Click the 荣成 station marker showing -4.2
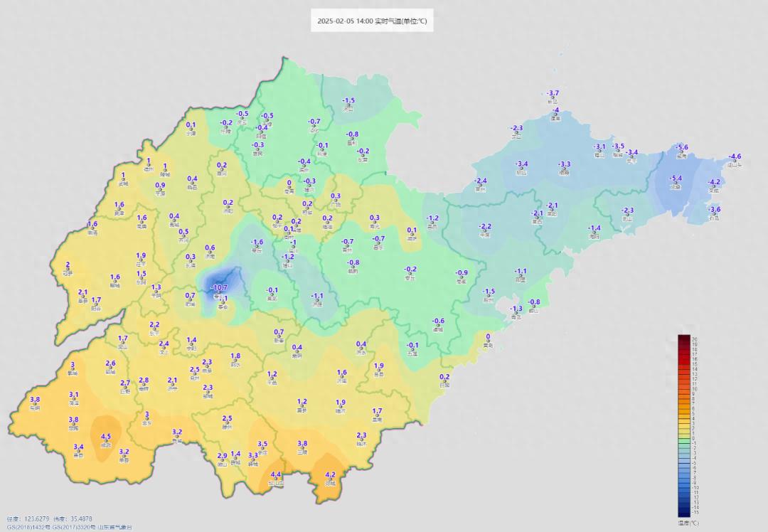Image resolution: width=768 pixels, height=532 pixels. click(x=714, y=188)
